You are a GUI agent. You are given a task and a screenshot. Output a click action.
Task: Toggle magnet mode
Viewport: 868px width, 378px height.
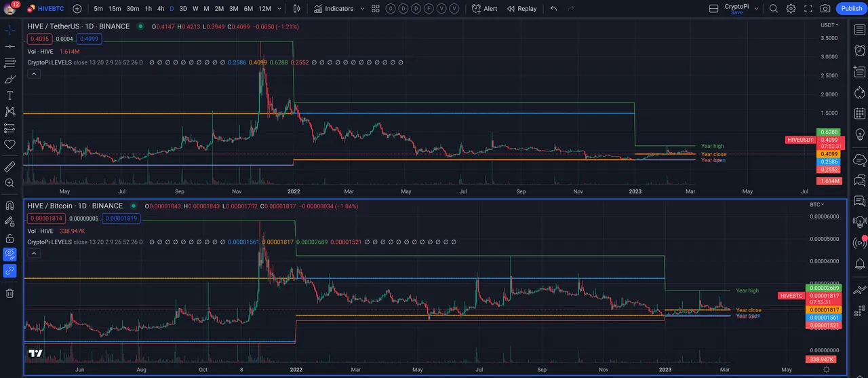pos(9,205)
